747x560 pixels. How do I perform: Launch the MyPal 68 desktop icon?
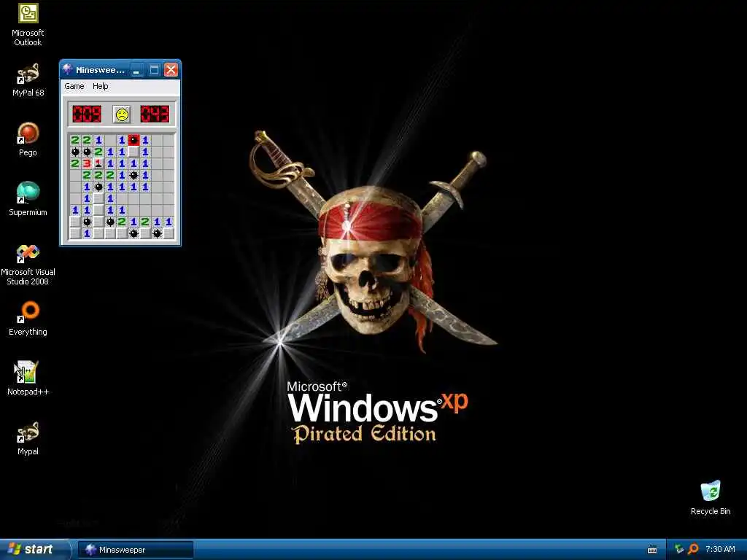click(x=28, y=79)
